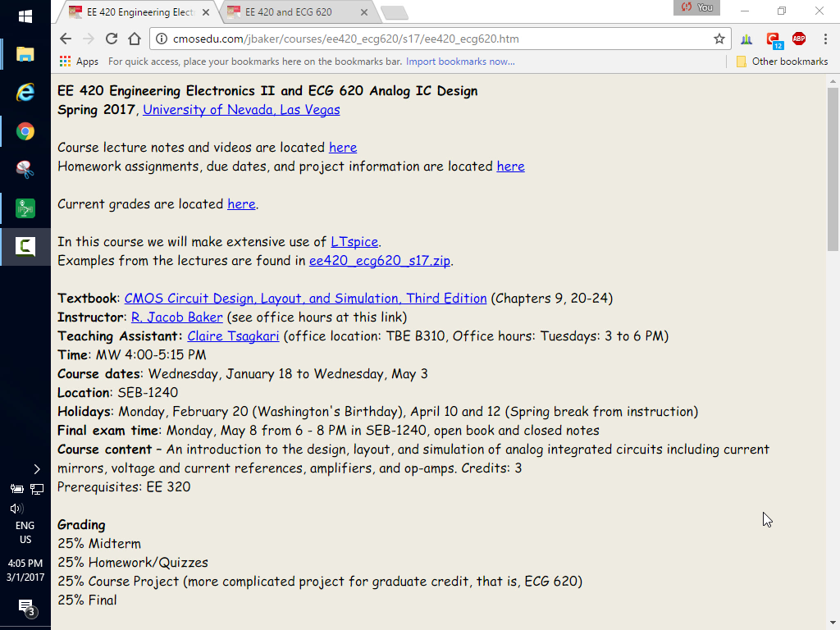
Task: Open File Explorer from the taskbar
Action: pyautogui.click(x=25, y=54)
